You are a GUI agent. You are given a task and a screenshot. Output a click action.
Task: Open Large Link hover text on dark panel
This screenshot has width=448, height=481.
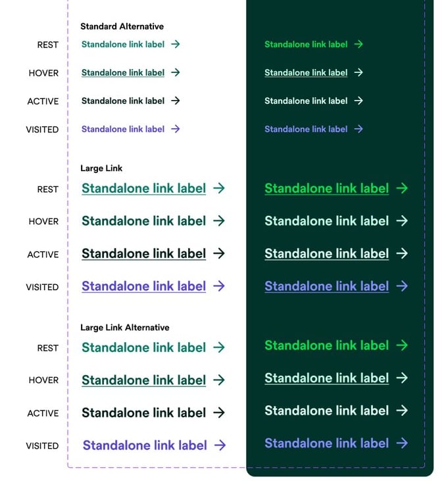(x=327, y=221)
